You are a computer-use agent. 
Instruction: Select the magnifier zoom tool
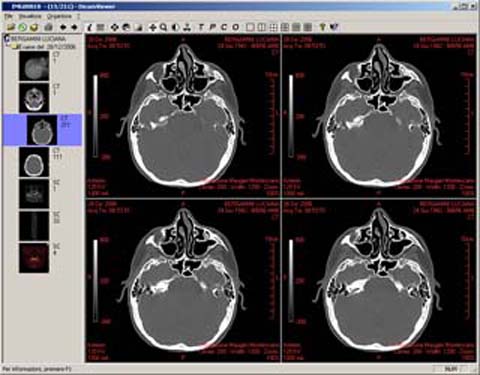pos(163,27)
